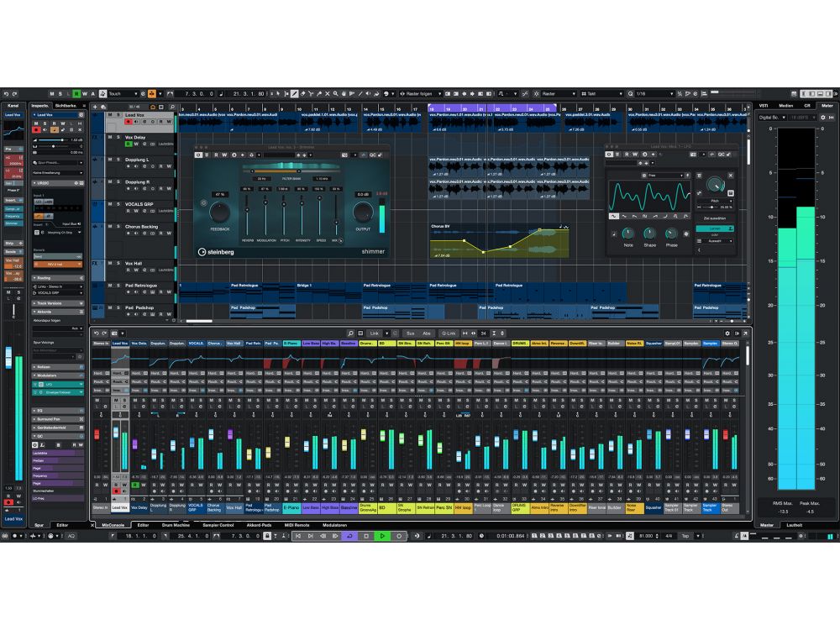Viewport: 840px width, 630px height.
Task: Mute the Vox Delay track
Action: tap(110, 137)
